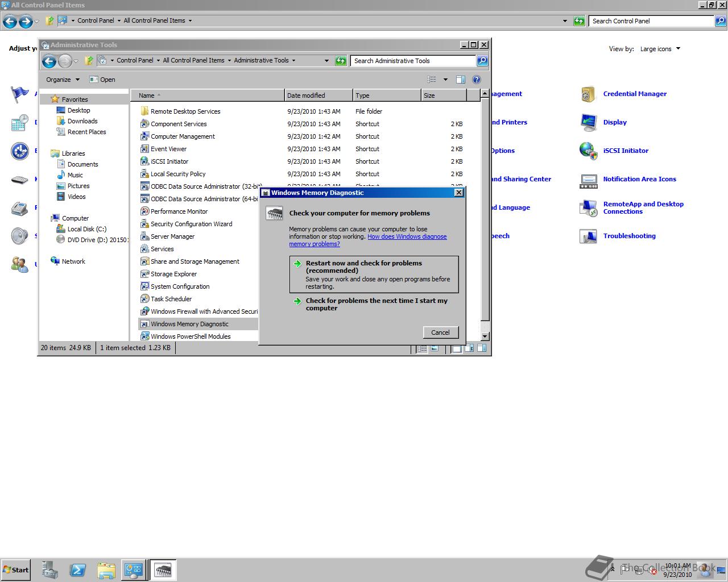
Task: Select Recent Places in navigation pane
Action: pos(86,132)
